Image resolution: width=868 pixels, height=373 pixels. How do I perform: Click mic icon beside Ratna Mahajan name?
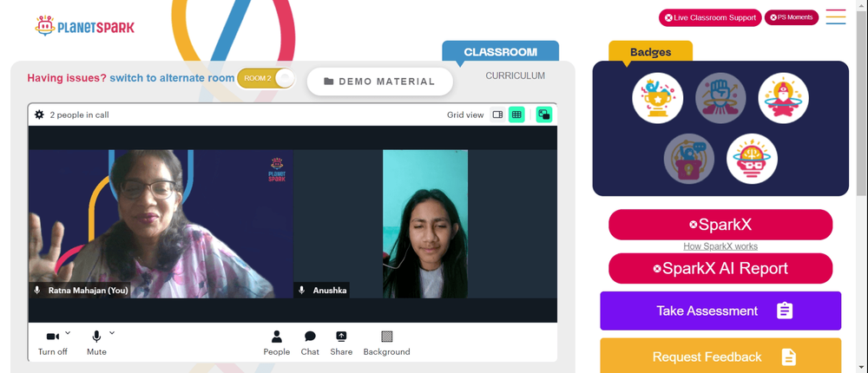tap(37, 290)
